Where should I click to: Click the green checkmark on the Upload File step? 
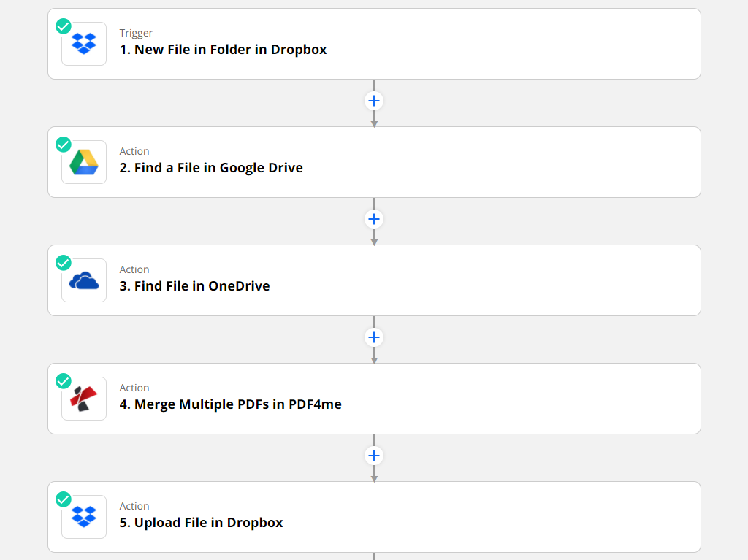[x=64, y=499]
